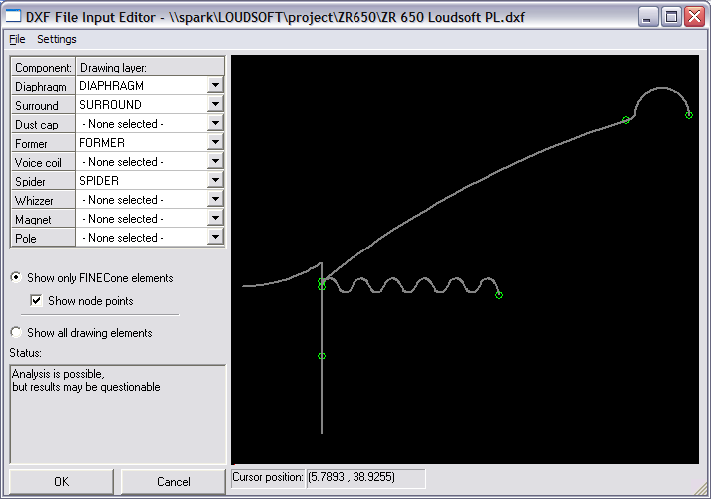Image resolution: width=711 pixels, height=499 pixels.
Task: Expand the Surround layer dropdown arrow
Action: point(215,104)
